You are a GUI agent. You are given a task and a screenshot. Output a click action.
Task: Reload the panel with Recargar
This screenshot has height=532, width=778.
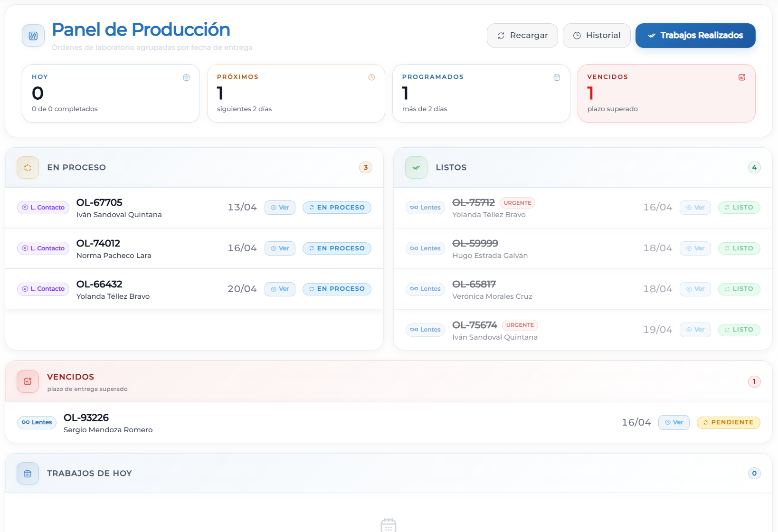pyautogui.click(x=522, y=36)
